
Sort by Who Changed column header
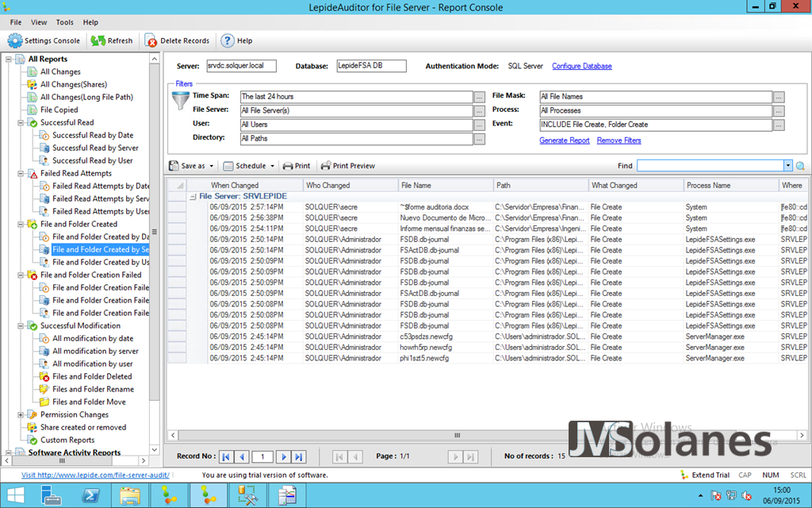coord(350,185)
